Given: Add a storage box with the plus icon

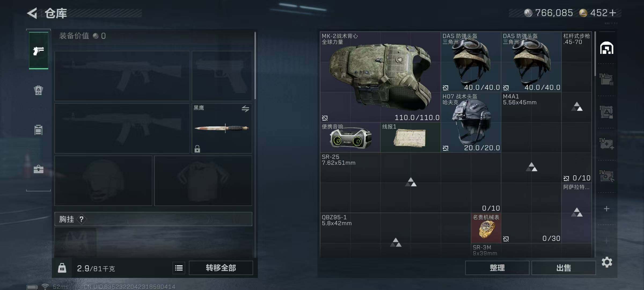Looking at the screenshot, I should pos(606,209).
